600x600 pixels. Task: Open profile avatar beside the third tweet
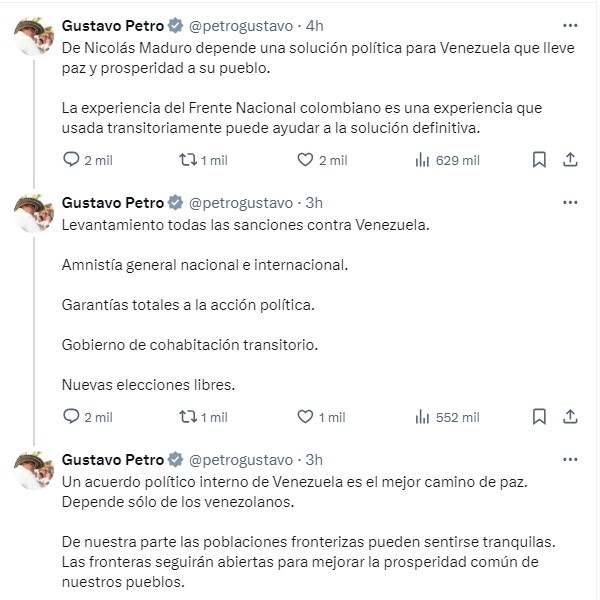34,470
